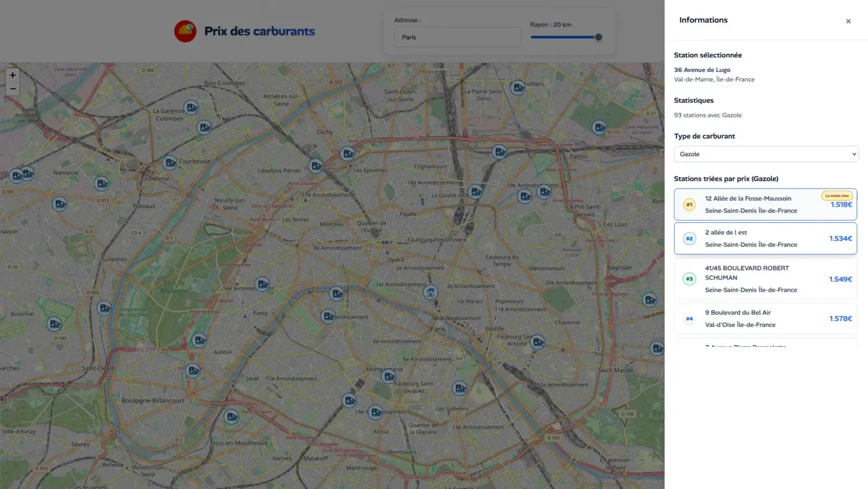This screenshot has height=489, width=868.
Task: Click station marker under Montparnasse label
Action: pos(389,376)
